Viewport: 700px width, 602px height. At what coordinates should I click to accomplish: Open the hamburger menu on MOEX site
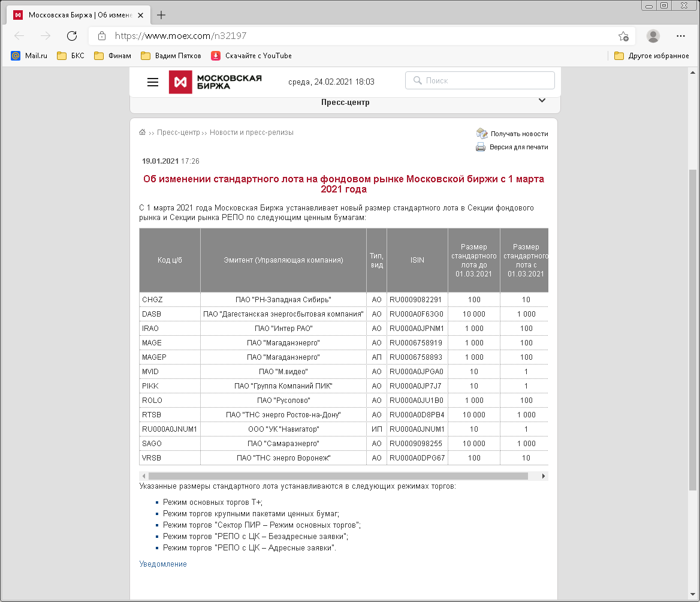(x=153, y=82)
